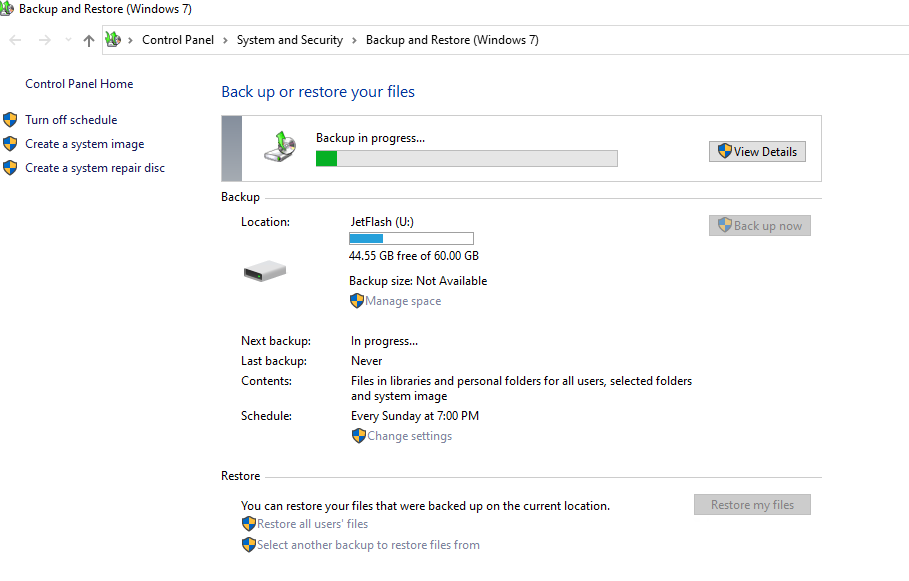909x581 pixels.
Task: Click shield icon beside Select another backup link
Action: pos(249,545)
